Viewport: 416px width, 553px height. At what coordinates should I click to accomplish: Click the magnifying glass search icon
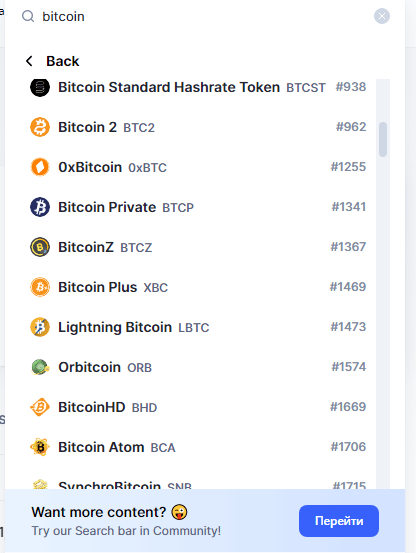pos(28,16)
